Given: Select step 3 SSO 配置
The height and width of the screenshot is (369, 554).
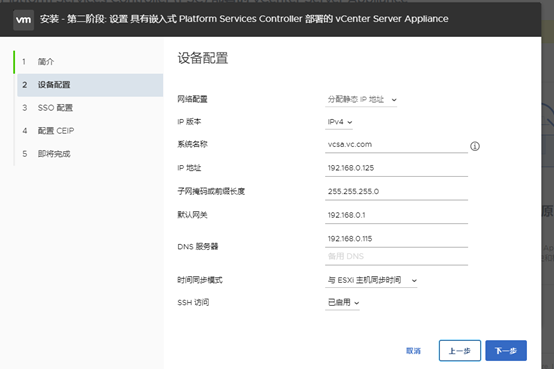Looking at the screenshot, I should [x=90, y=108].
